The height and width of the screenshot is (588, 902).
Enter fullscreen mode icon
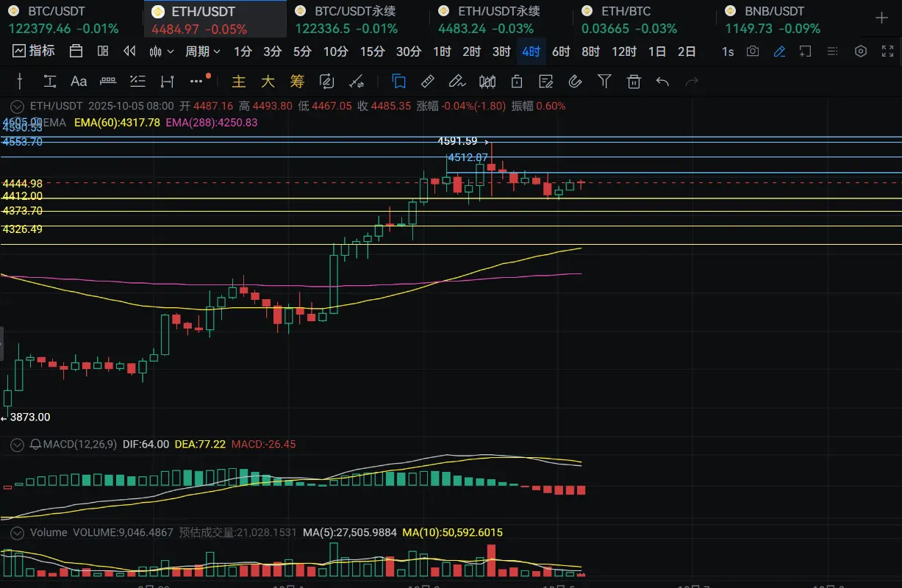[887, 51]
